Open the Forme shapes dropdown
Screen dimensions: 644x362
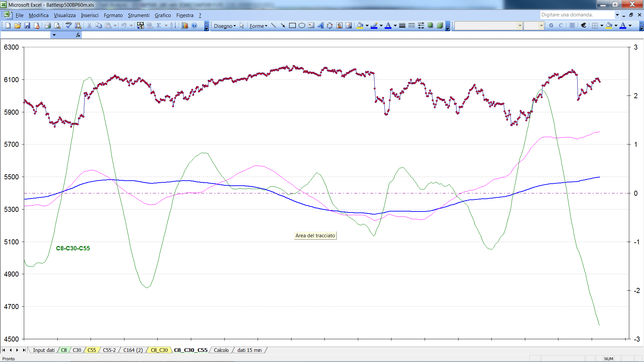pyautogui.click(x=258, y=26)
